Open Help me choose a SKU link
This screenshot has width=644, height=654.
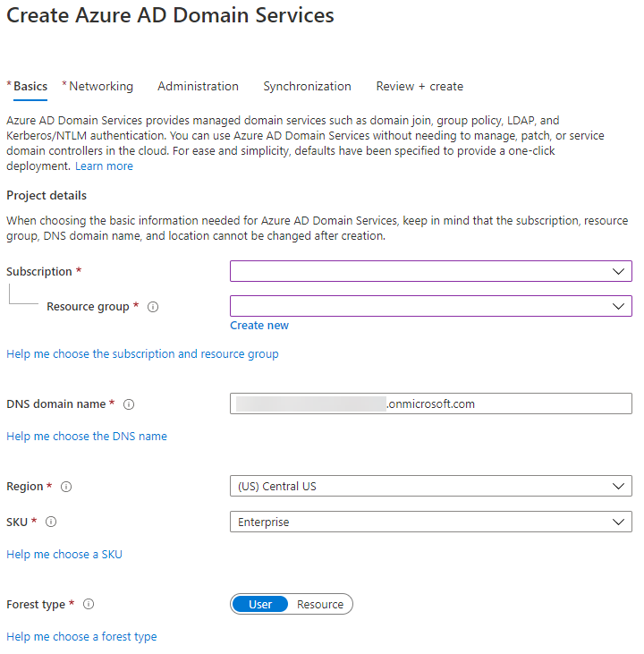click(64, 555)
